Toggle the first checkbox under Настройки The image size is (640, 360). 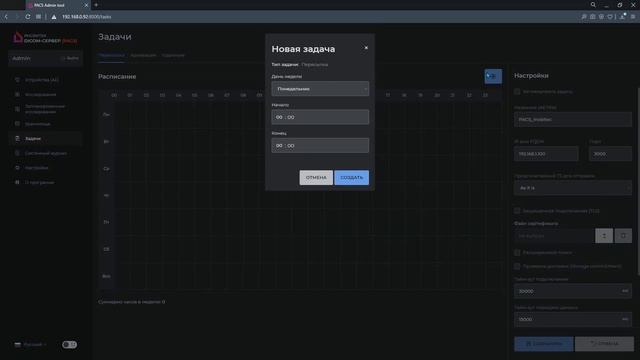pyautogui.click(x=517, y=91)
